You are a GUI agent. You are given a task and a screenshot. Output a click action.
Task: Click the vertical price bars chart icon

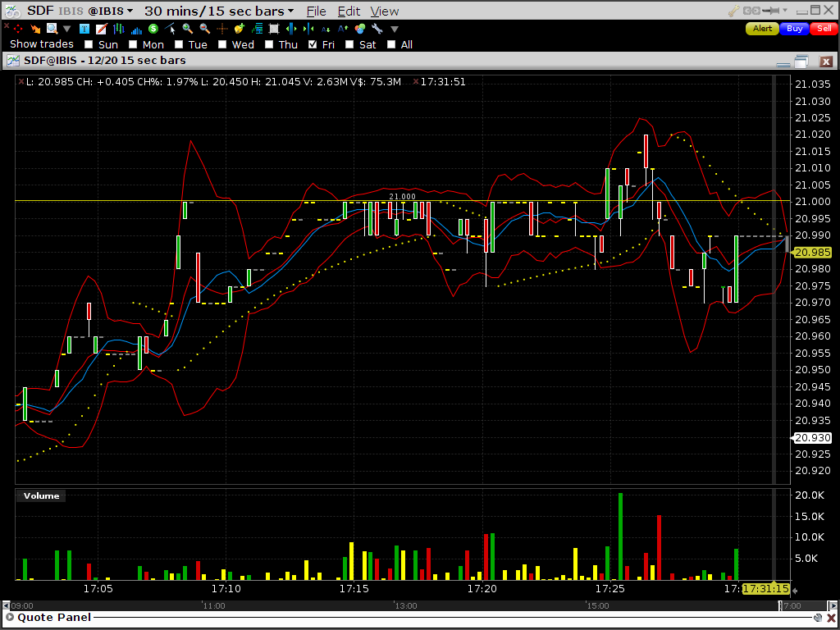pos(118,29)
